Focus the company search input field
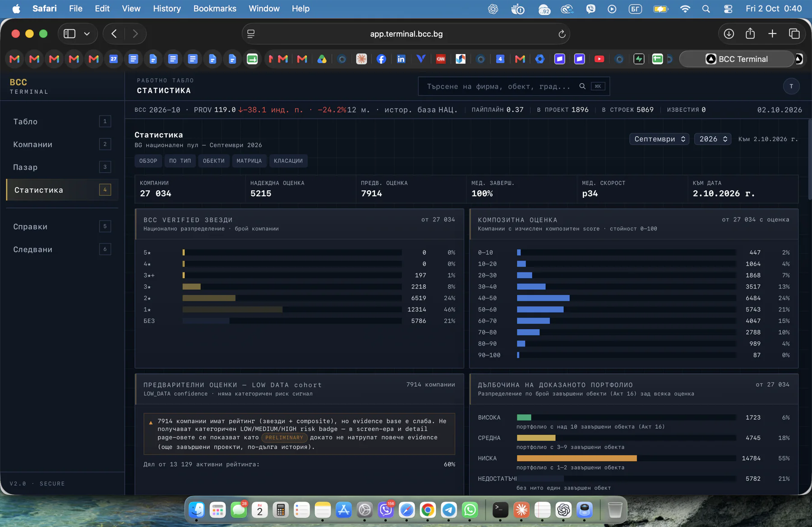Image resolution: width=812 pixels, height=527 pixels. (498, 86)
